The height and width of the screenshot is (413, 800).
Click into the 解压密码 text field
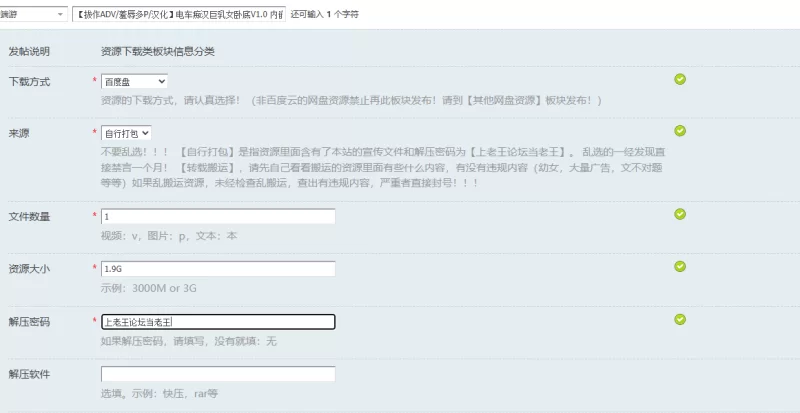(218, 322)
